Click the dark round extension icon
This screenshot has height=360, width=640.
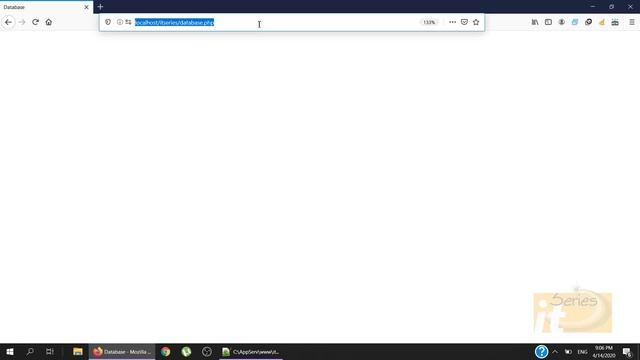pyautogui.click(x=588, y=22)
